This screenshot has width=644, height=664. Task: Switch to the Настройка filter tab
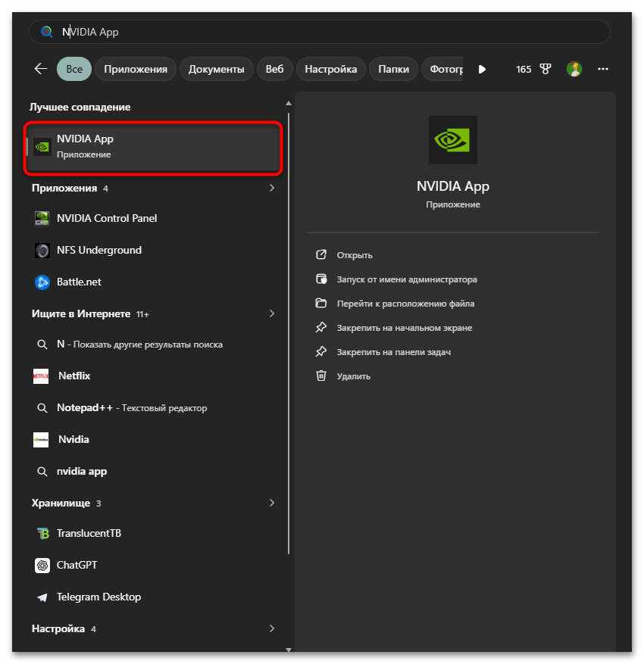point(331,69)
